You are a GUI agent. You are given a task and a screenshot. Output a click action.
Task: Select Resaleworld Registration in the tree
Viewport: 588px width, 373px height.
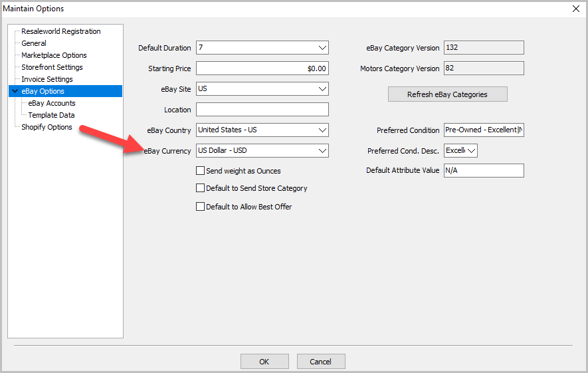click(x=60, y=31)
